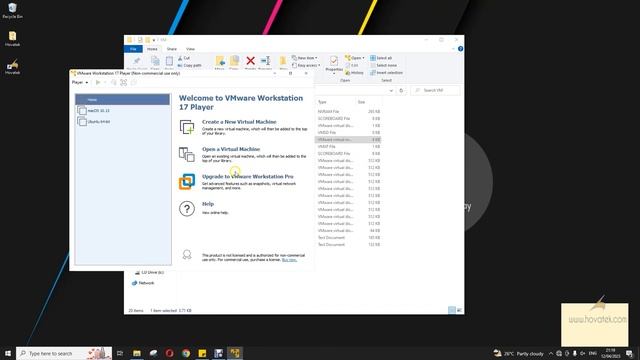
Task: Open File Explorer from the taskbar
Action: [x=137, y=353]
